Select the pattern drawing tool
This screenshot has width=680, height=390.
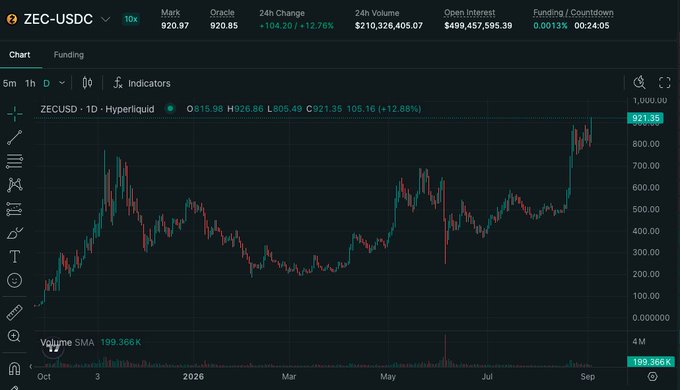(x=14, y=185)
